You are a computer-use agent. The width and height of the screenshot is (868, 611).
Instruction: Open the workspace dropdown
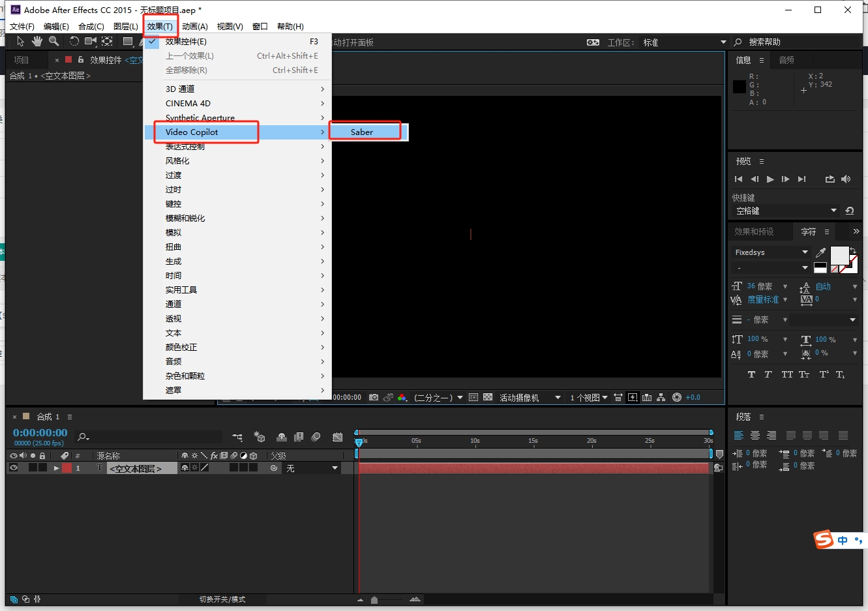pyautogui.click(x=684, y=42)
